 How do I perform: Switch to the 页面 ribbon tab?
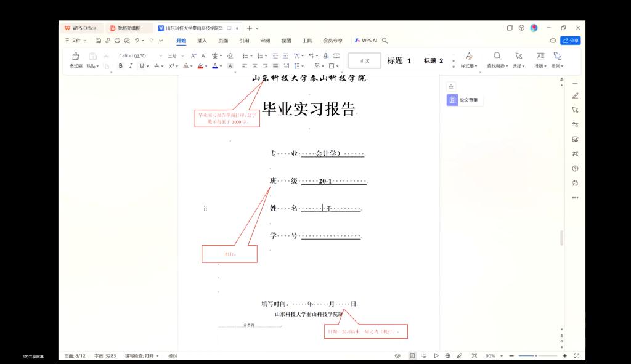(x=223, y=41)
